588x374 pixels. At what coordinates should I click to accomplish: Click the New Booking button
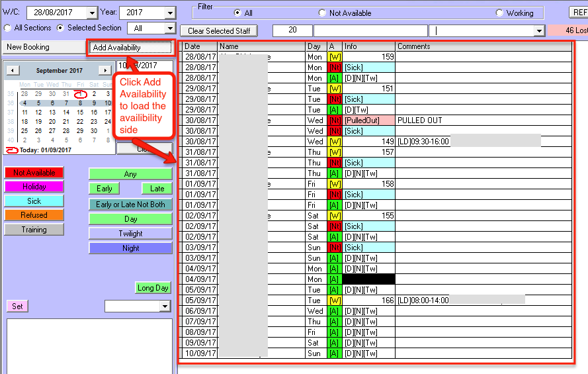(28, 47)
